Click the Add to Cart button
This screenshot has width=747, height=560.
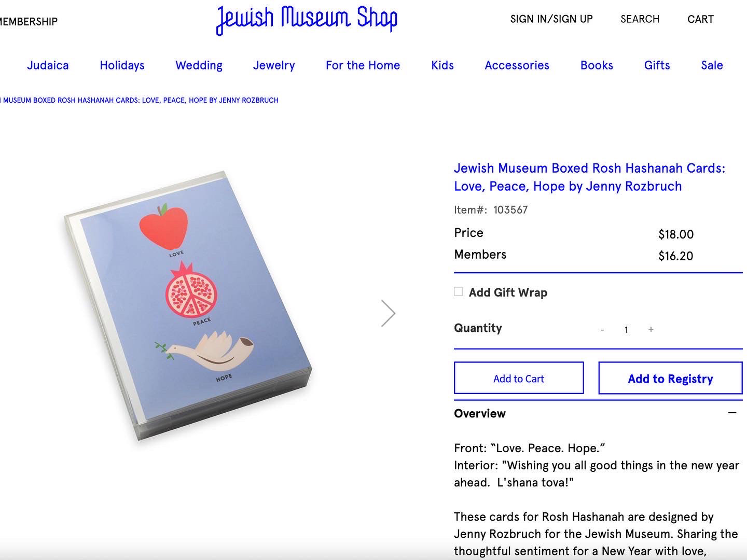[519, 379]
